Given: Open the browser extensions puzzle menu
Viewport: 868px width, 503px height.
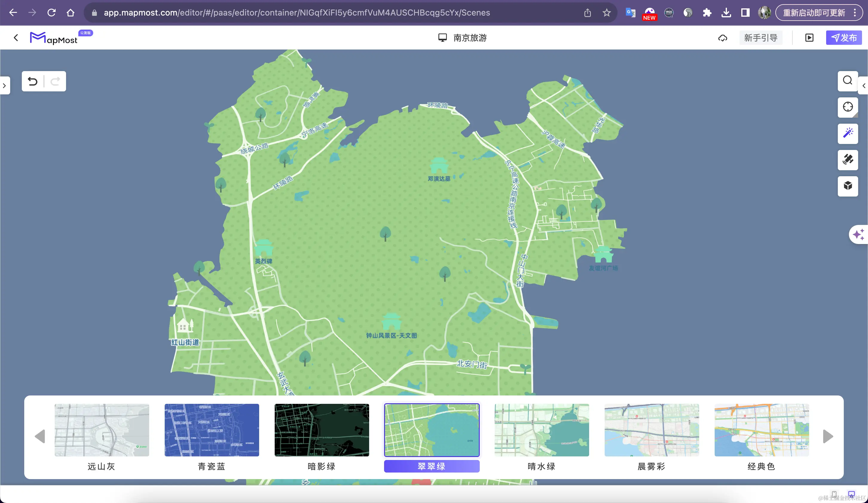Looking at the screenshot, I should [x=707, y=13].
